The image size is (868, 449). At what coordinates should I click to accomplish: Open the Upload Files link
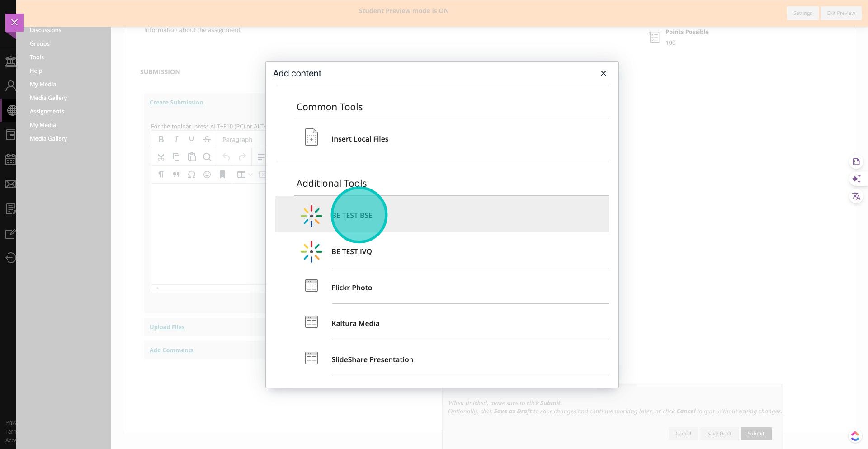tap(167, 327)
